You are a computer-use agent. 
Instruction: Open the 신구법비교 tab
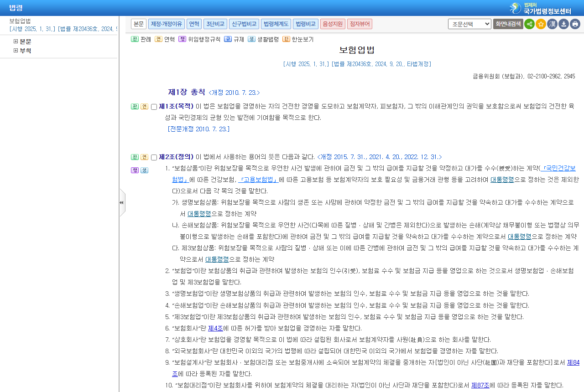click(244, 24)
